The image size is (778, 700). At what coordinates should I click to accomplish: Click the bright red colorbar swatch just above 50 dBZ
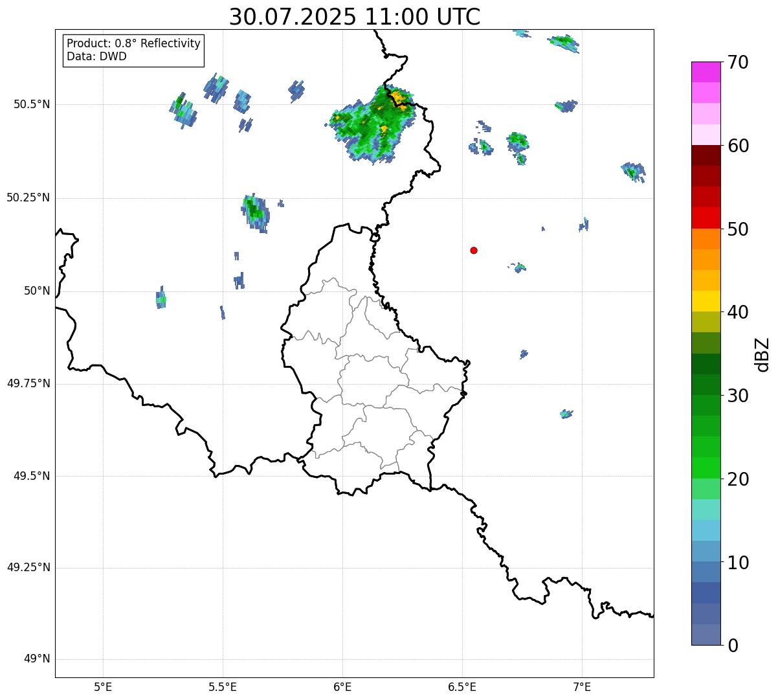(x=706, y=218)
